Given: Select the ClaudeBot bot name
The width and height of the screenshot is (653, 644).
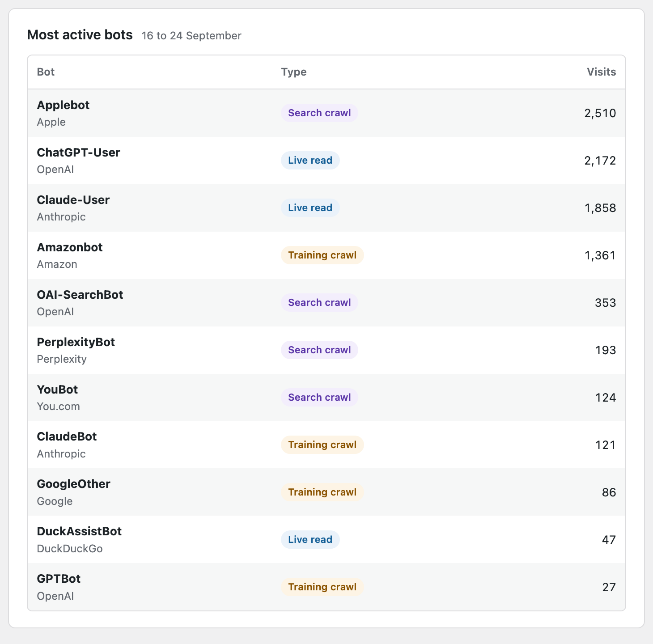Looking at the screenshot, I should pyautogui.click(x=67, y=436).
